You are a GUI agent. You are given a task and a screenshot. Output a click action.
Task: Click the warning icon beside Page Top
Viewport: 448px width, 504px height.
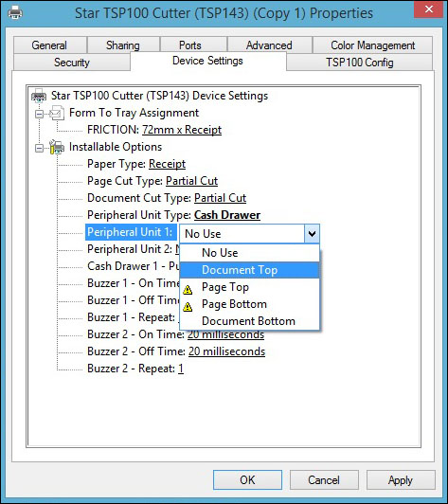click(x=188, y=290)
